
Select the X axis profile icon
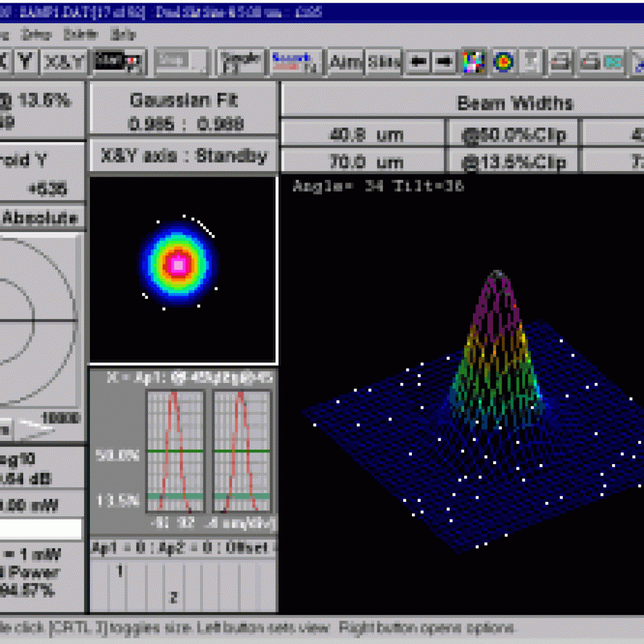[5, 61]
